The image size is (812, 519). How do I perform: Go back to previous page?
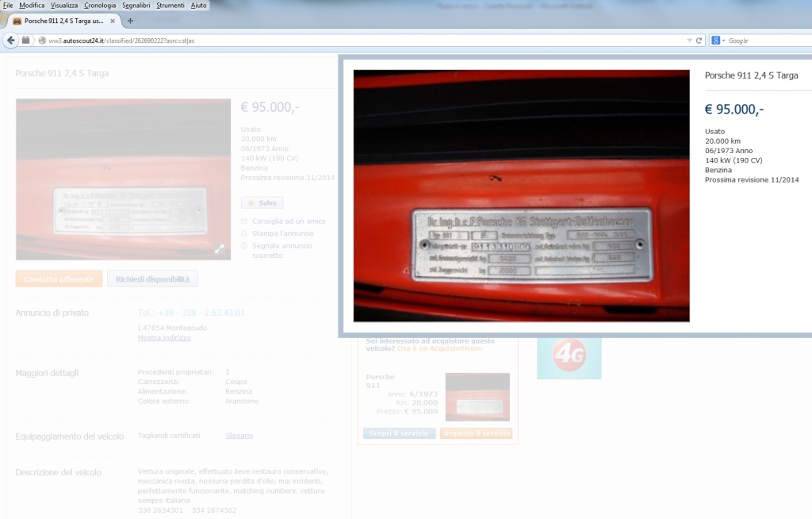click(10, 40)
